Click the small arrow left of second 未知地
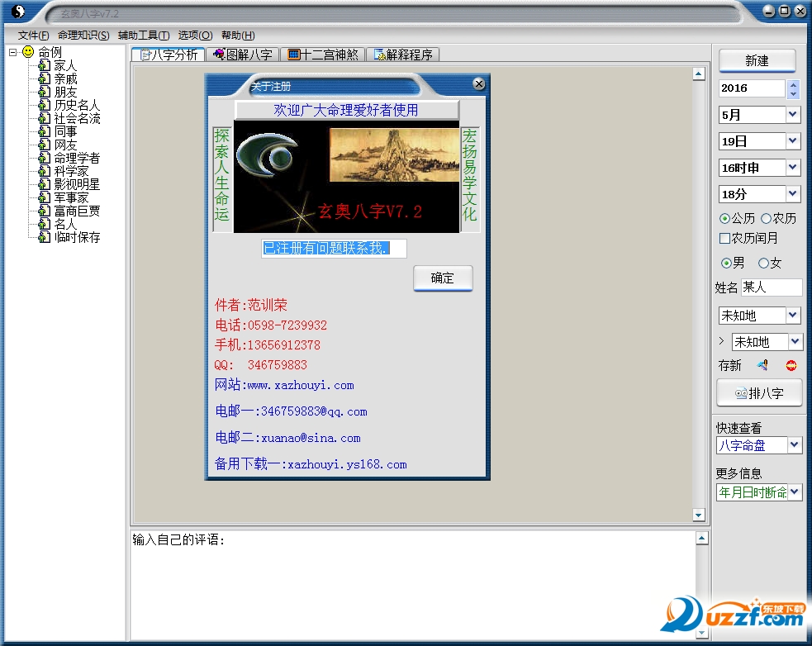Viewport: 812px width, 646px height. tap(721, 341)
